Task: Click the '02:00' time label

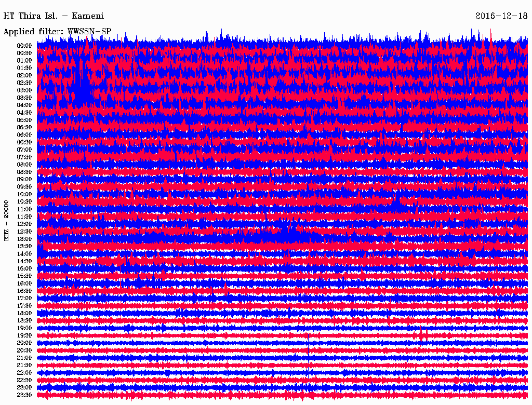Action: tap(24, 75)
